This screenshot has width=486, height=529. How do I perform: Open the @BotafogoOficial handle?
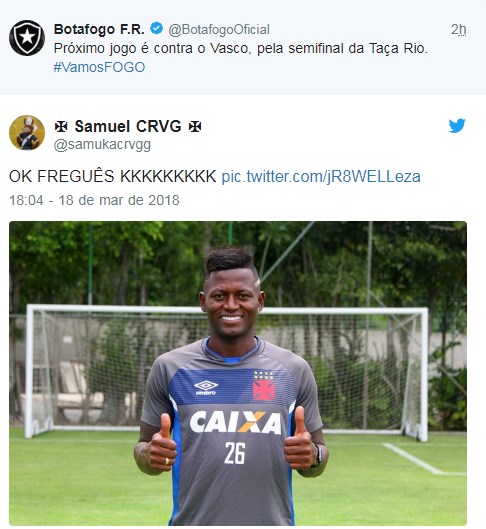pos(219,30)
